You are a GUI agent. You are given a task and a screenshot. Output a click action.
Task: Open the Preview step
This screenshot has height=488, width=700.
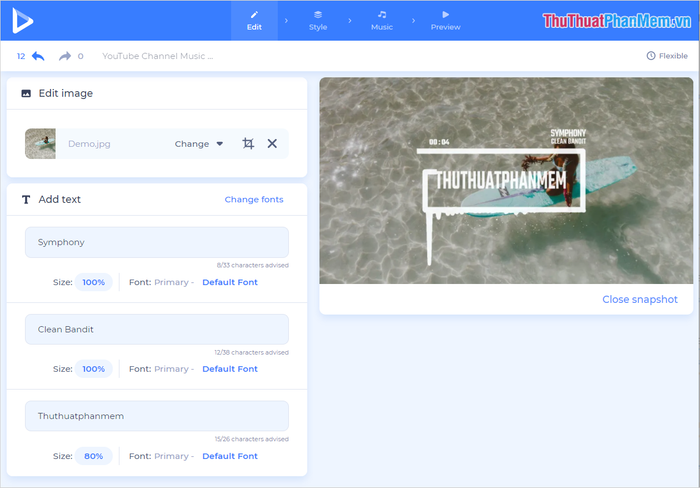445,21
